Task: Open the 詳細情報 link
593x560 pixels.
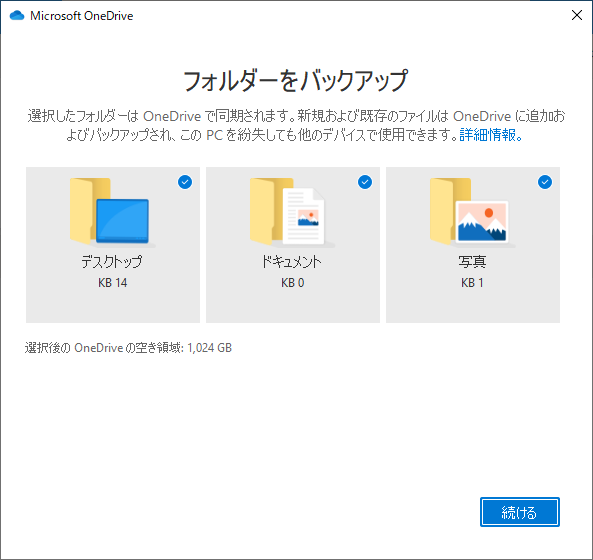Action: pyautogui.click(x=491, y=135)
